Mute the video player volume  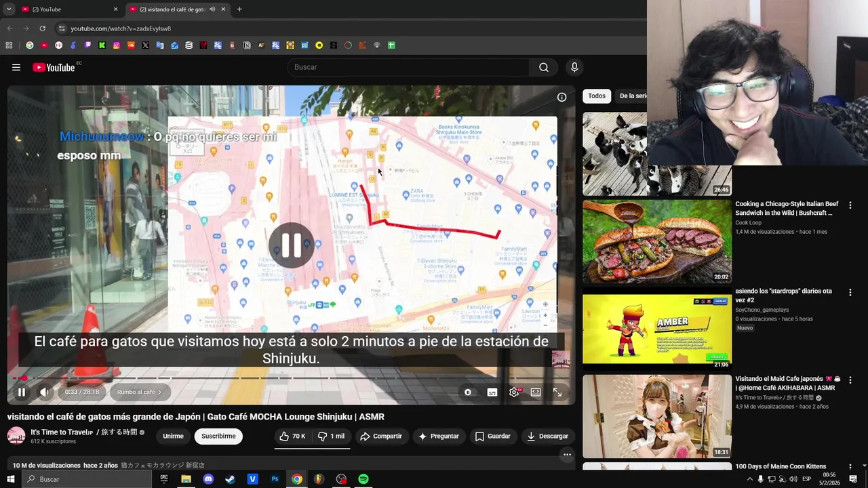point(44,392)
